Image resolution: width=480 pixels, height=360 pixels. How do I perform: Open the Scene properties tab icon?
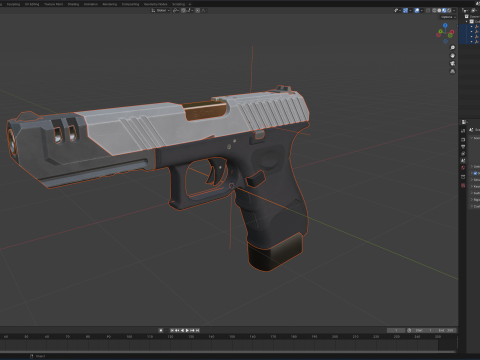pyautogui.click(x=463, y=161)
